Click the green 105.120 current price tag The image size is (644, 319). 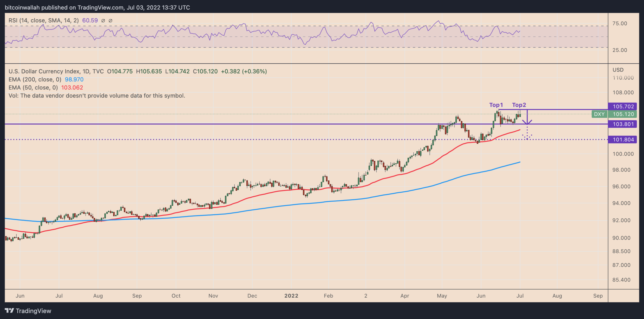pyautogui.click(x=623, y=114)
